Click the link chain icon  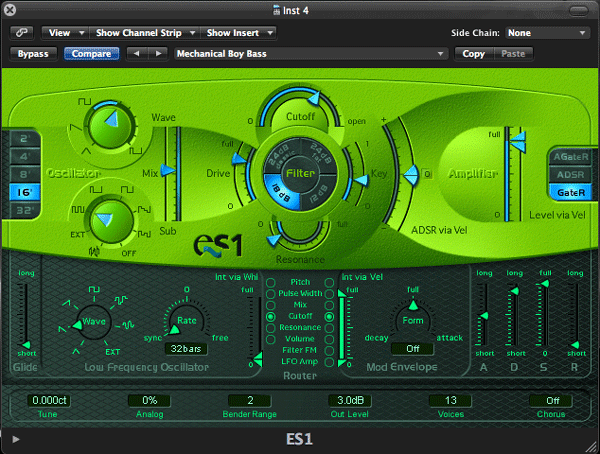coord(21,33)
